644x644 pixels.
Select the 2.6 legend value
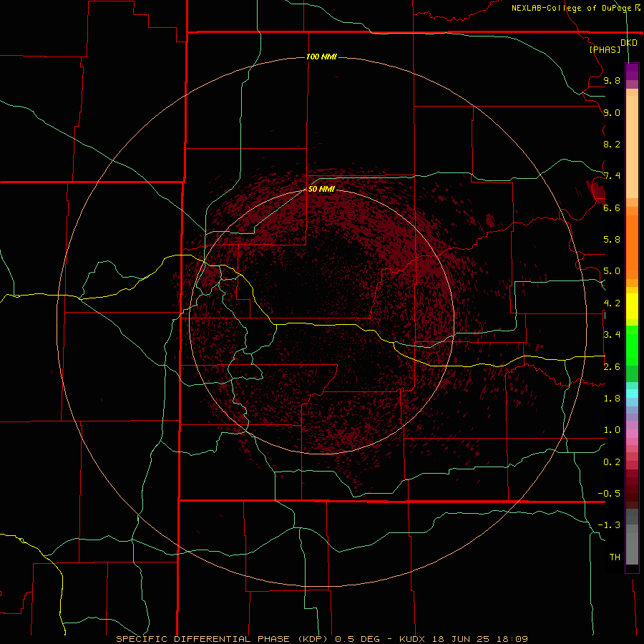[x=612, y=367]
